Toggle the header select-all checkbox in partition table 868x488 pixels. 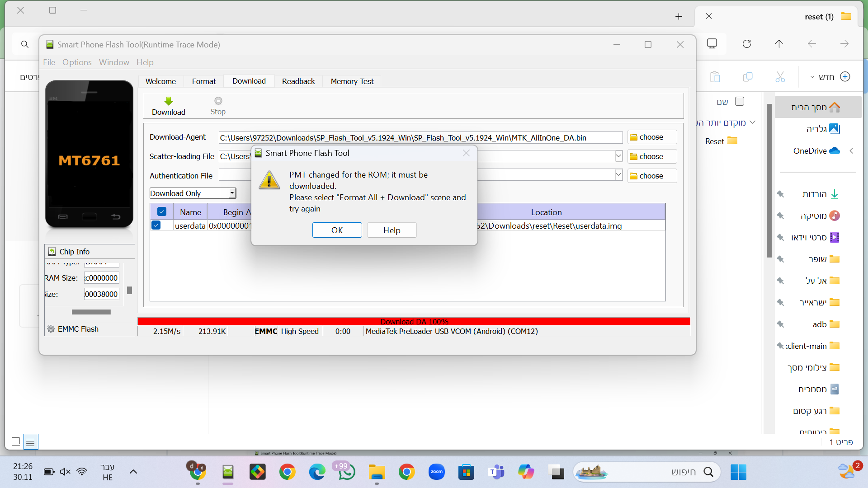point(162,211)
